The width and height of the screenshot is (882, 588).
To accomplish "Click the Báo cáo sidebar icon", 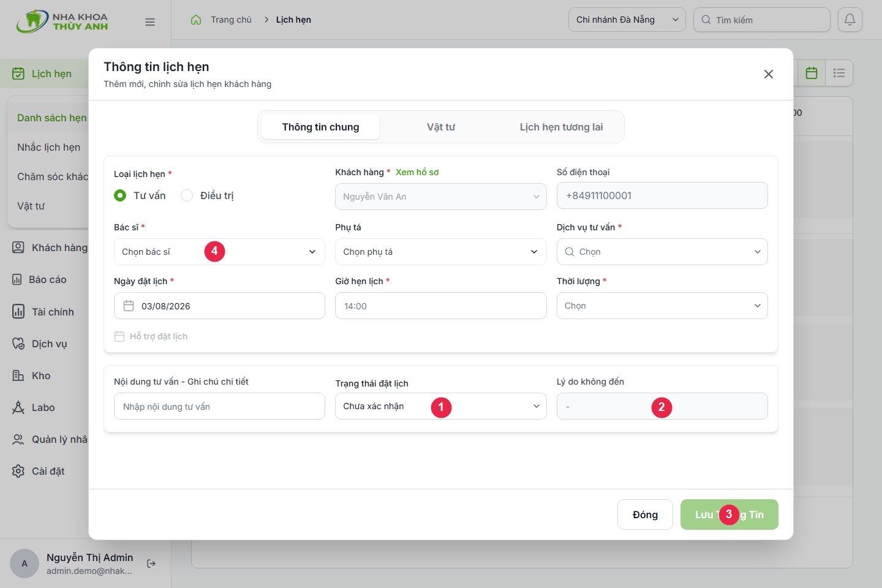I will 17,279.
